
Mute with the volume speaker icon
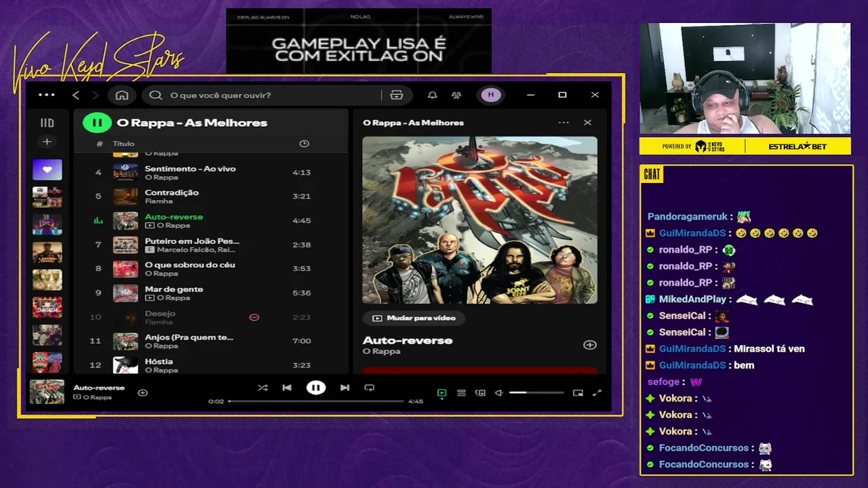point(499,392)
